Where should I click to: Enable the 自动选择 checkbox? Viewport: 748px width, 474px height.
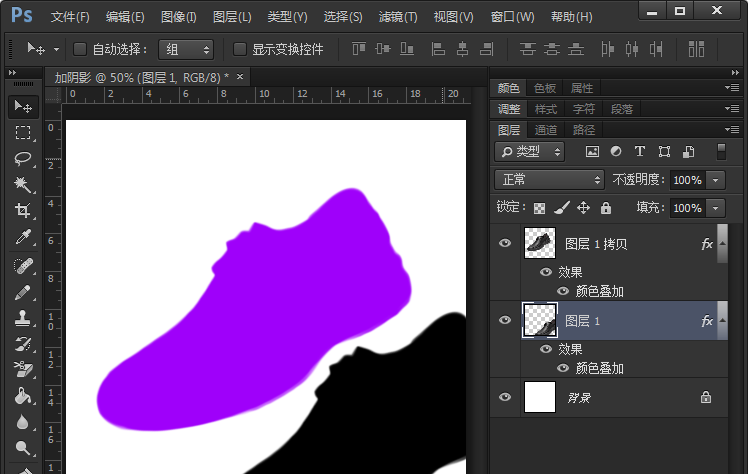(81, 49)
